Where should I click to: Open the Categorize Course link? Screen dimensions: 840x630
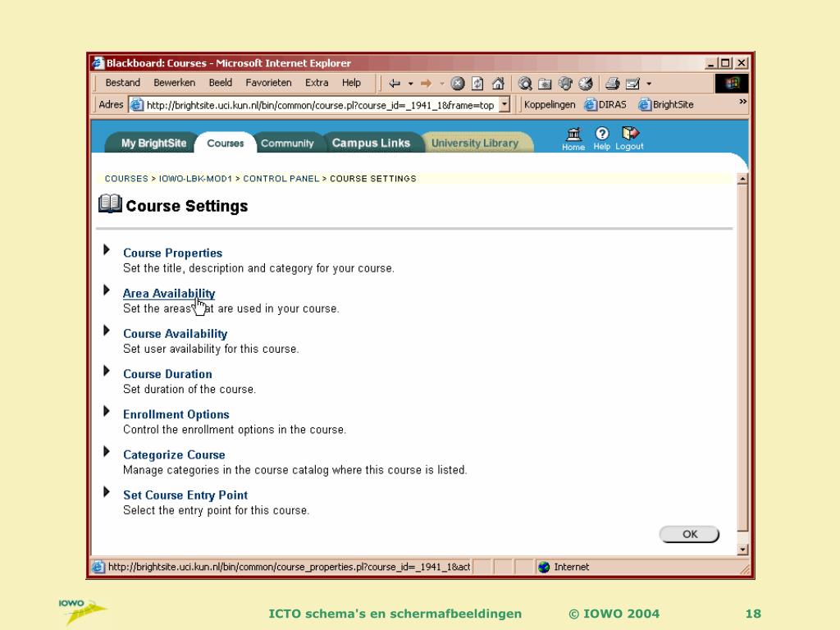[x=174, y=454]
